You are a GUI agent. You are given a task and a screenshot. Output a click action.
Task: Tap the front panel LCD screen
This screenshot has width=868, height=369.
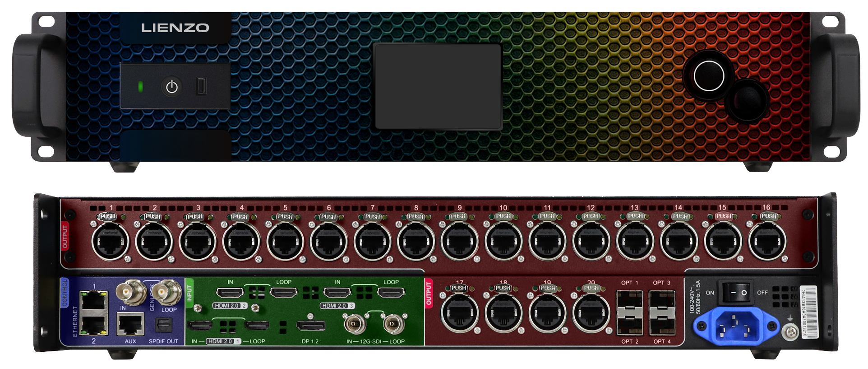[x=438, y=87]
